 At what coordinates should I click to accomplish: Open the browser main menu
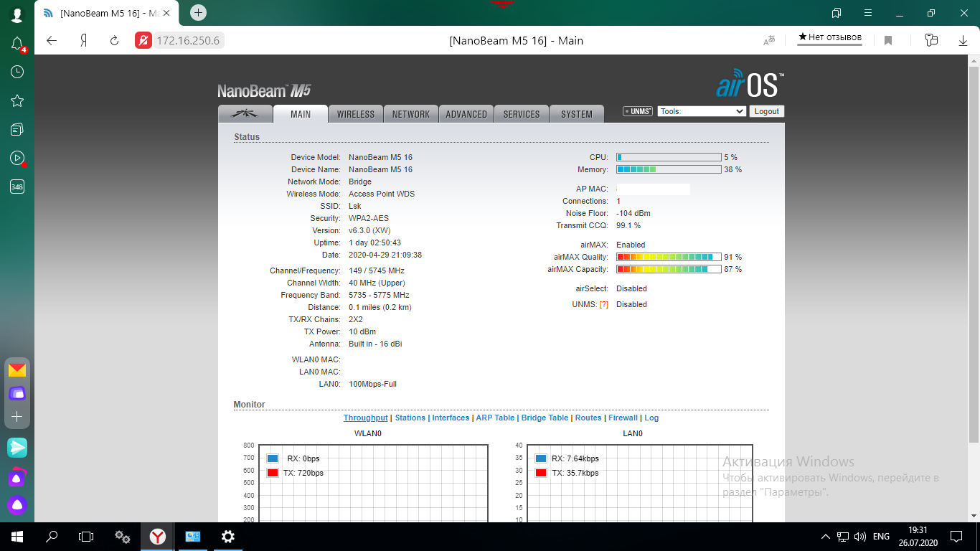coord(868,12)
